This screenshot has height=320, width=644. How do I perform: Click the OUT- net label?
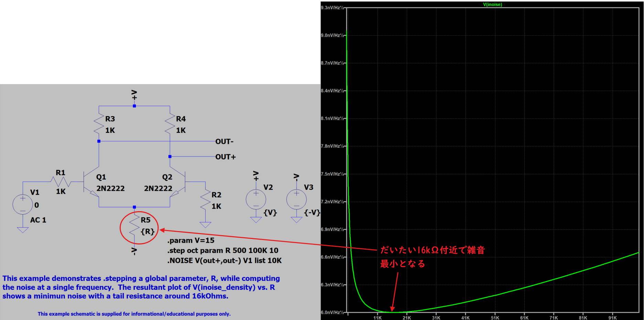(x=225, y=141)
